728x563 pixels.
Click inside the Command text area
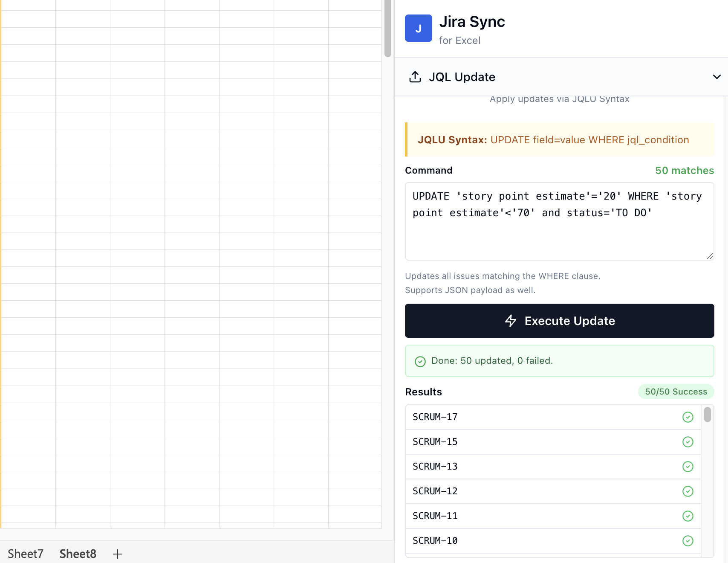(559, 221)
